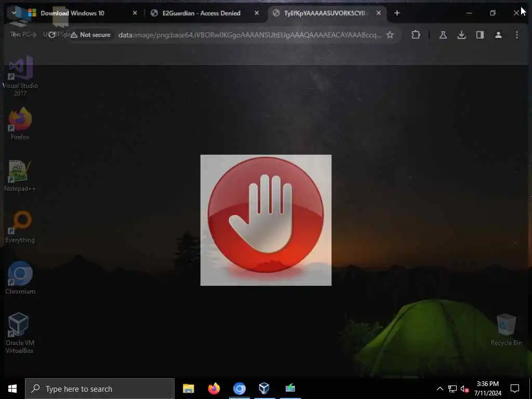The width and height of the screenshot is (532, 399).
Task: Restore down the Chromium window
Action: [493, 13]
